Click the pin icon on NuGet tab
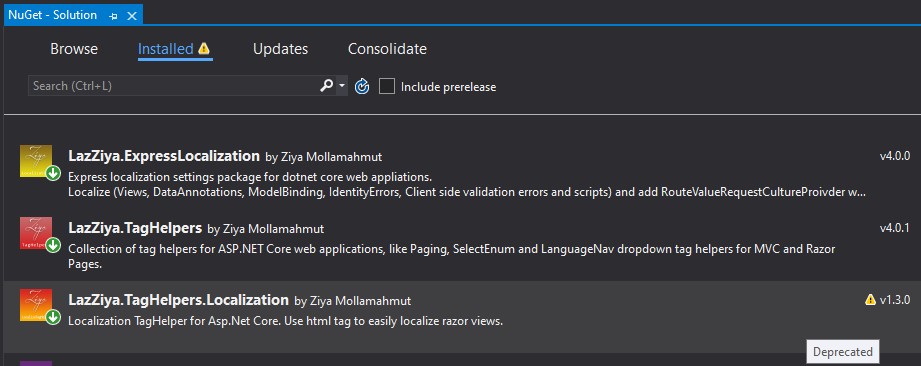Image resolution: width=921 pixels, height=366 pixels. click(x=113, y=16)
